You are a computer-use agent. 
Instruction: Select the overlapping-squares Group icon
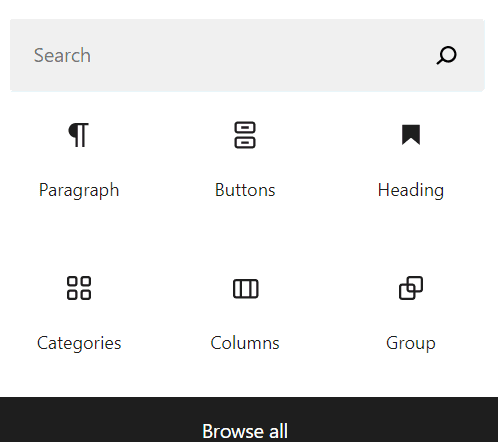pos(411,288)
